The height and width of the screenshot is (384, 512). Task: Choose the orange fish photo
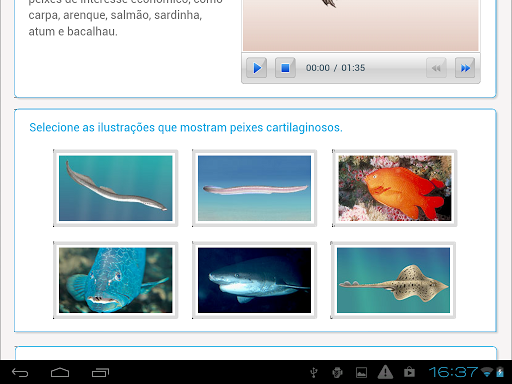point(394,188)
